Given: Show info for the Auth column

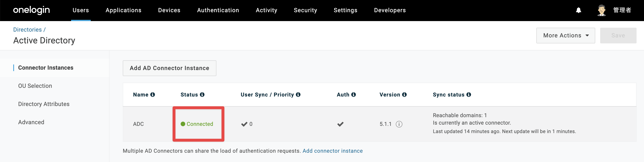Looking at the screenshot, I should point(353,94).
